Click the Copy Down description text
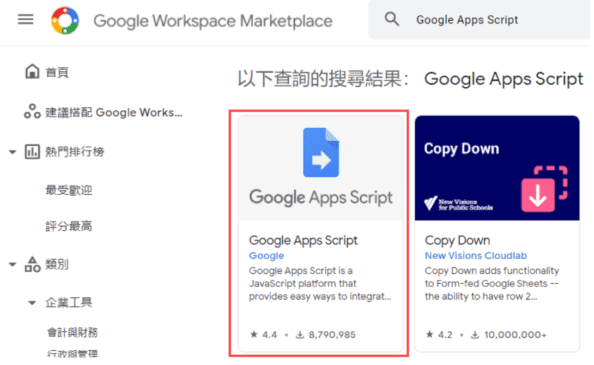The image size is (594, 365). (492, 284)
